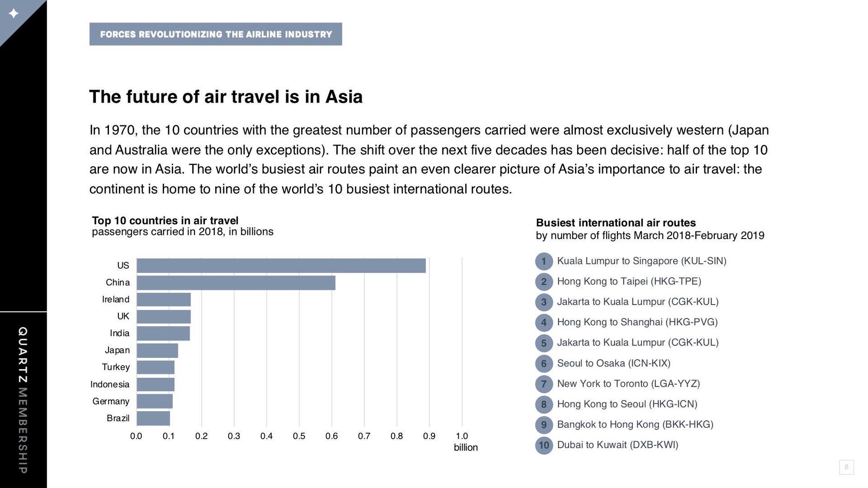The width and height of the screenshot is (868, 488).
Task: Click the number 7 circle badge
Action: 544,384
